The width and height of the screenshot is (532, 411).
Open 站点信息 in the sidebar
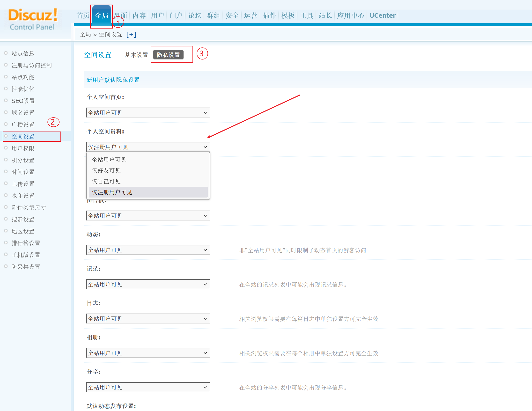click(23, 54)
